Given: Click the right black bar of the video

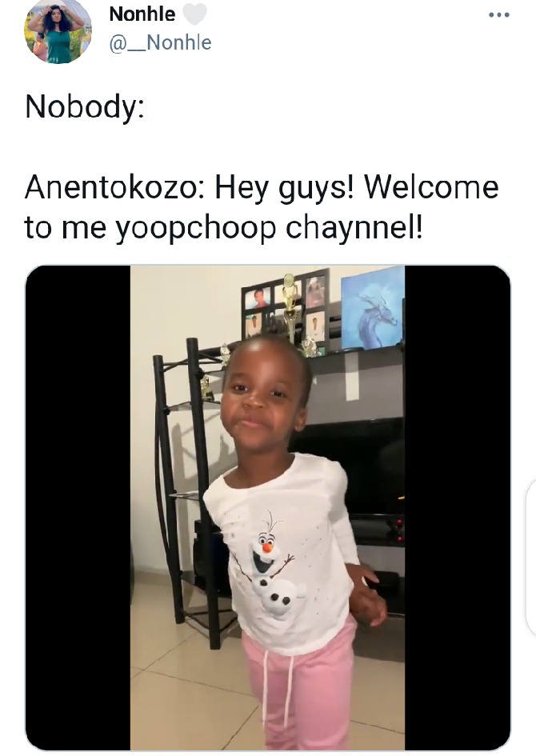Looking at the screenshot, I should click(x=458, y=507).
